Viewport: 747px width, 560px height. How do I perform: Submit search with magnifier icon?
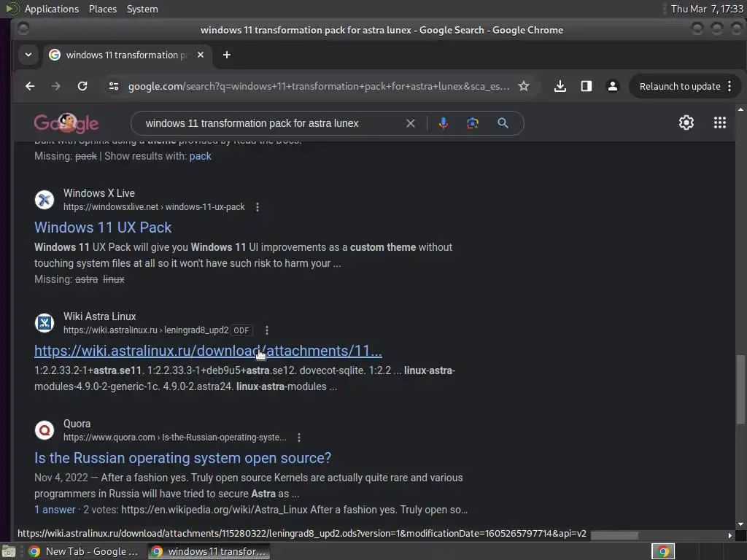(503, 123)
